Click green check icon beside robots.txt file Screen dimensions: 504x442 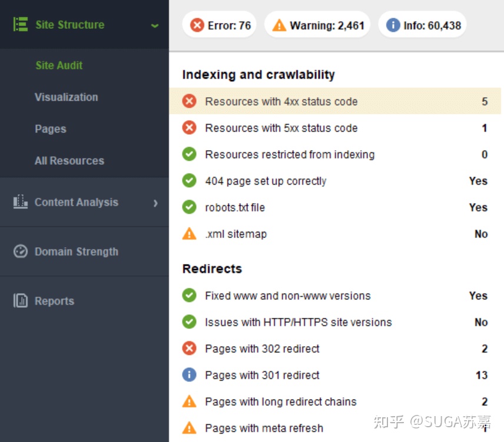(190, 207)
